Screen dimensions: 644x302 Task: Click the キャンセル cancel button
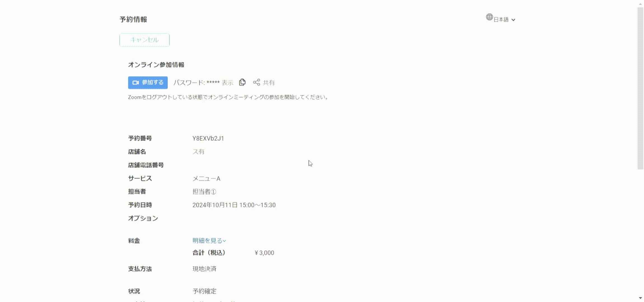click(x=144, y=39)
